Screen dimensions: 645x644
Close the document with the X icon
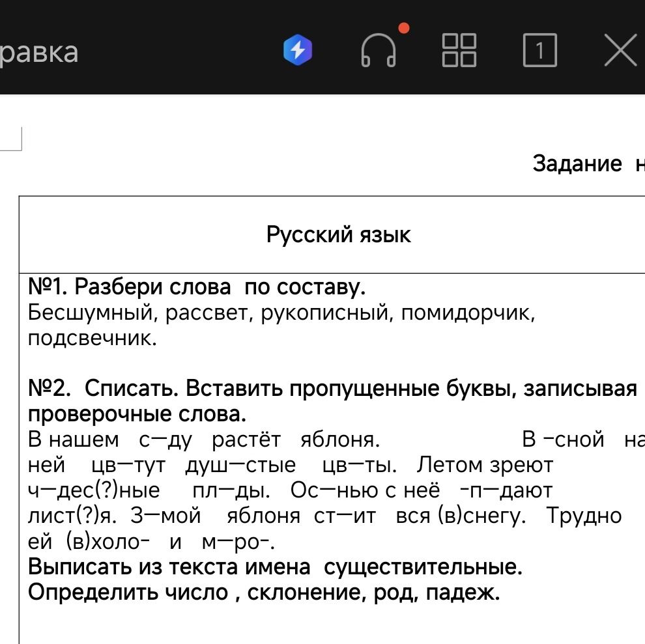620,50
